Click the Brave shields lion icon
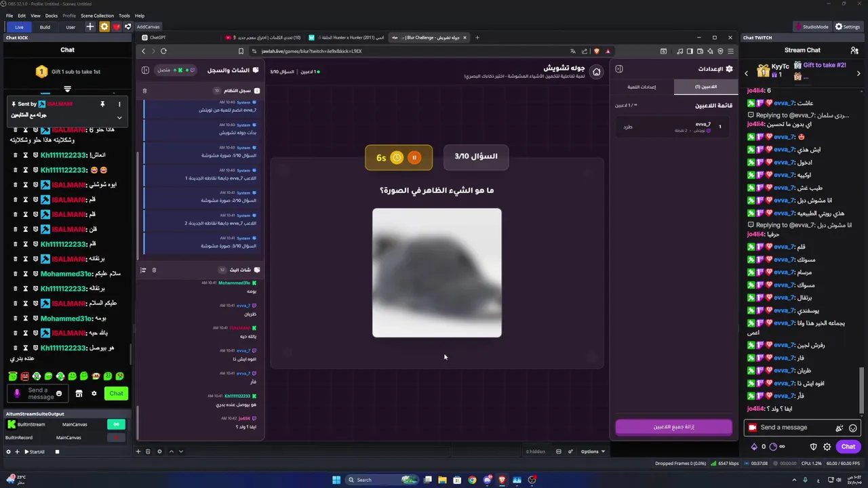The width and height of the screenshot is (868, 488). (x=597, y=51)
